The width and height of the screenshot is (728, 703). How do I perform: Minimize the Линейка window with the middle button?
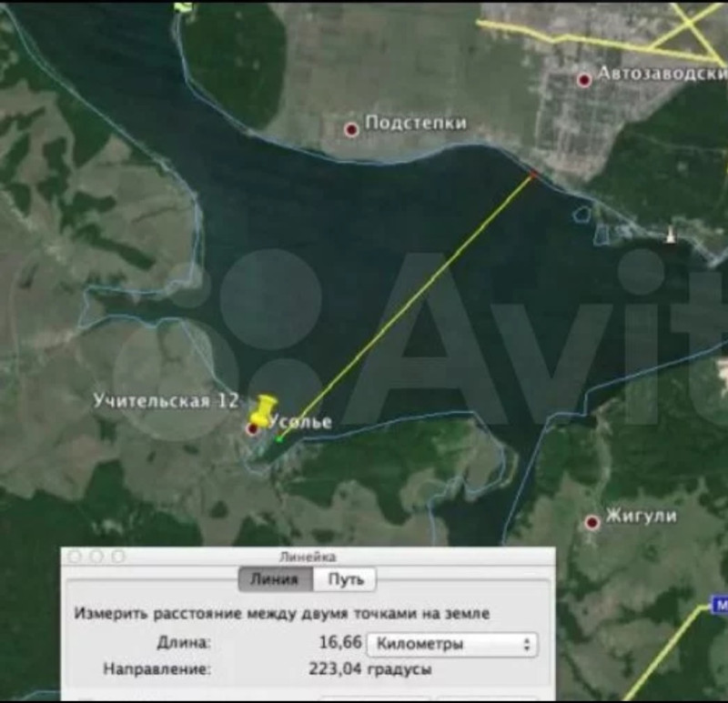pos(96,556)
